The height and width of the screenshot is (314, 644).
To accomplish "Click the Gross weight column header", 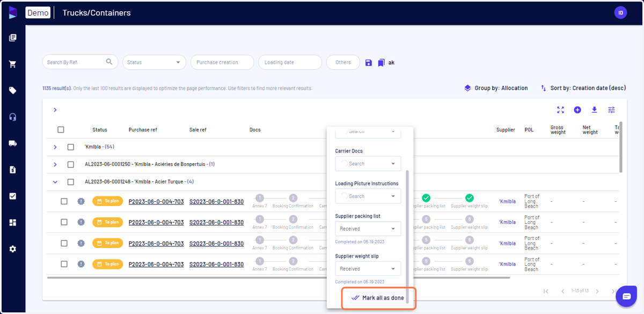I will tap(558, 130).
